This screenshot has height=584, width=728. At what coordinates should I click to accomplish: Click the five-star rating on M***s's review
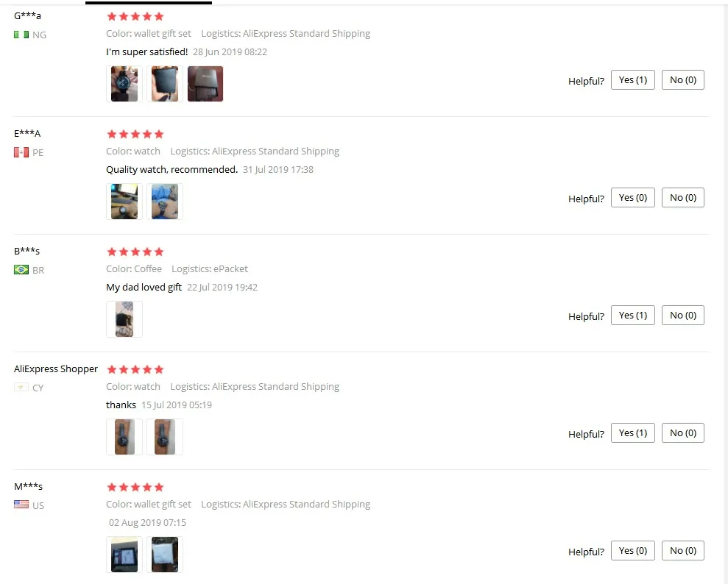click(135, 487)
